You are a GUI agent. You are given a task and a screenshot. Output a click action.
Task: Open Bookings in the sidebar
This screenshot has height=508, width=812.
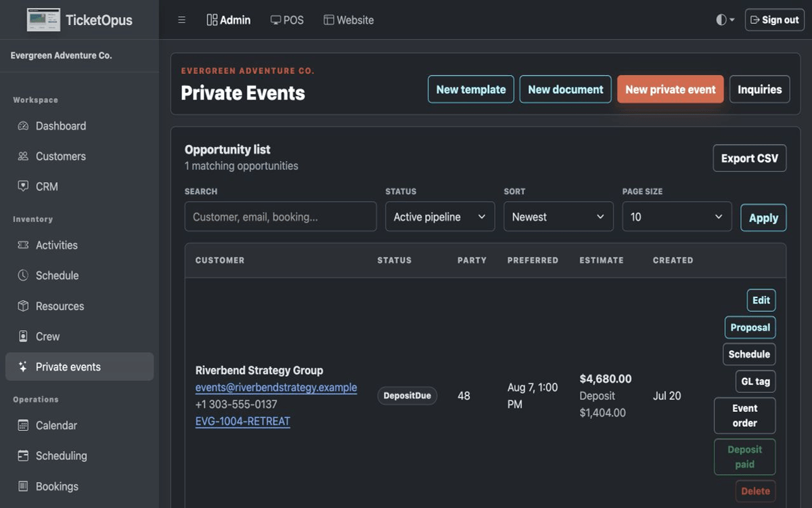80,486
